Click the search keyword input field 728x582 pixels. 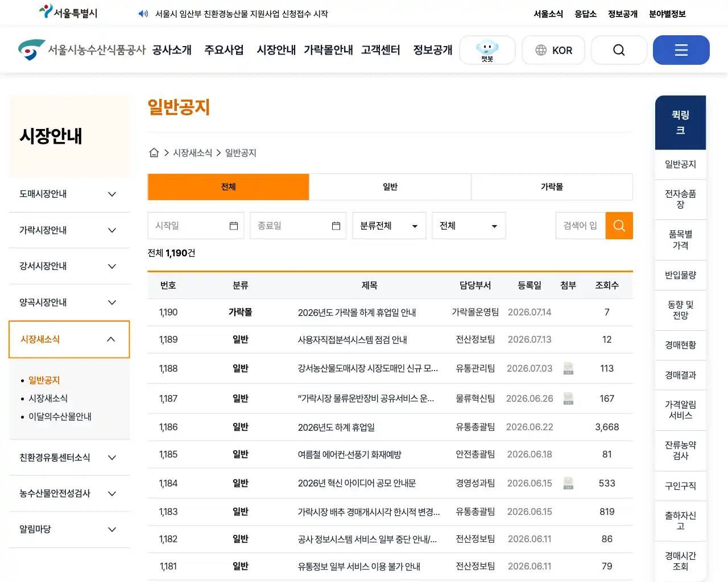coord(581,226)
